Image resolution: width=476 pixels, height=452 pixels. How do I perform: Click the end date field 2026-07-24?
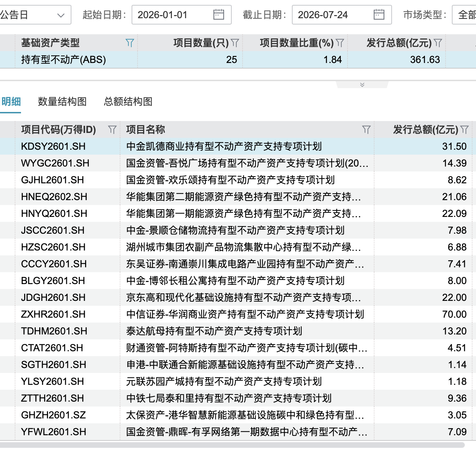pyautogui.click(x=342, y=15)
